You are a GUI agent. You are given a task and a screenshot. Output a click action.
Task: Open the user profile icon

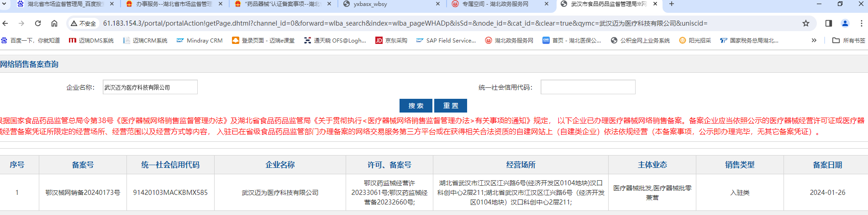[845, 23]
